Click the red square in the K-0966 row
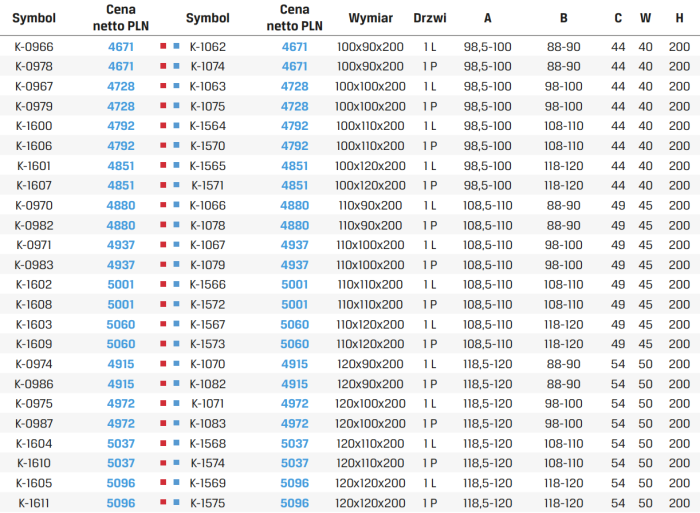The image size is (700, 513). coord(163,46)
